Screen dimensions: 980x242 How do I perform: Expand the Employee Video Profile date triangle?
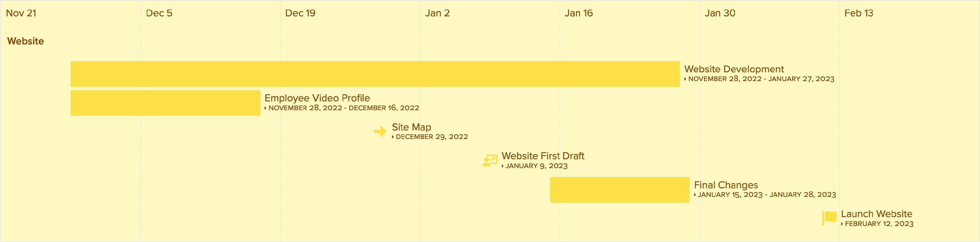[266, 108]
